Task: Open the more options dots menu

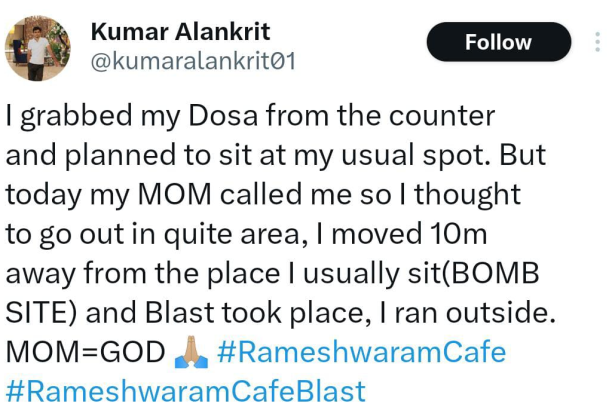Action: coord(598,42)
